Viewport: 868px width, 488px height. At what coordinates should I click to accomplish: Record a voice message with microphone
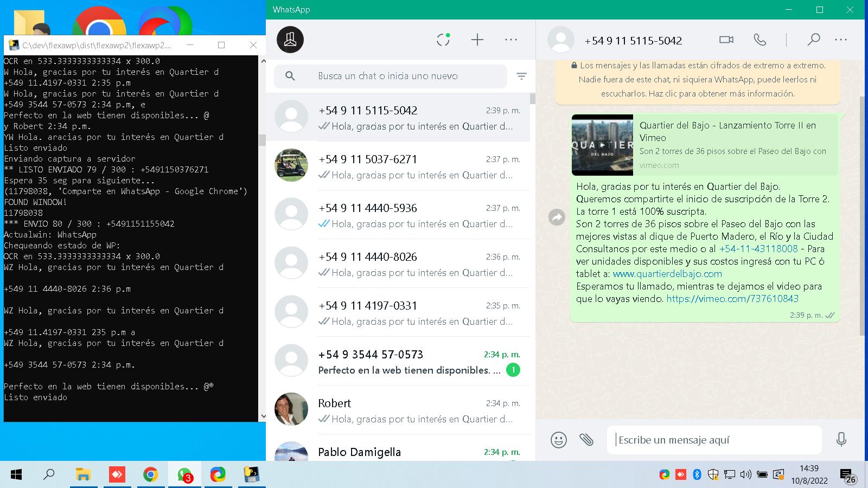point(841,440)
